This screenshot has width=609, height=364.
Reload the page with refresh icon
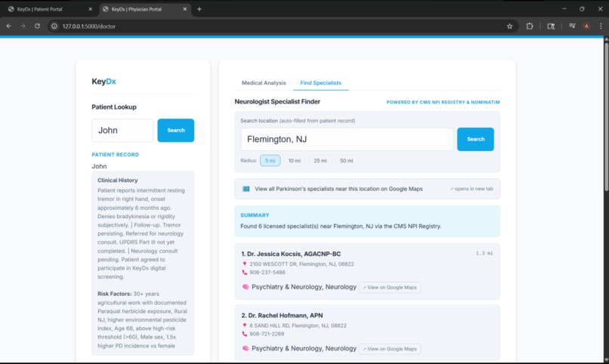point(37,26)
